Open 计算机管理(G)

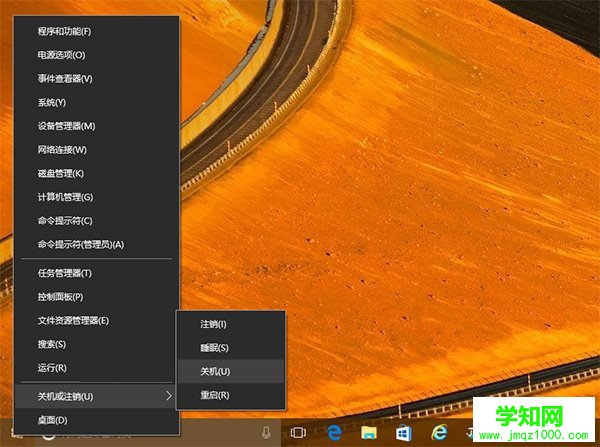[x=96, y=197]
